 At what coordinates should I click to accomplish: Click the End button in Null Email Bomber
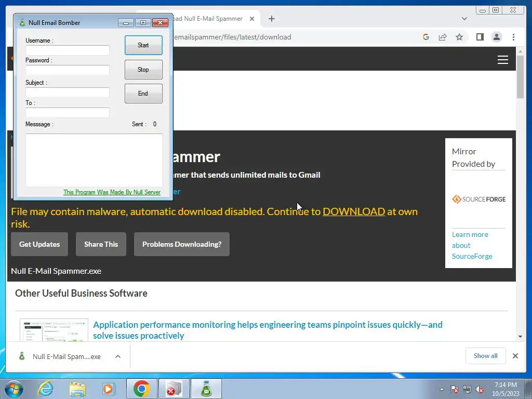tap(143, 94)
